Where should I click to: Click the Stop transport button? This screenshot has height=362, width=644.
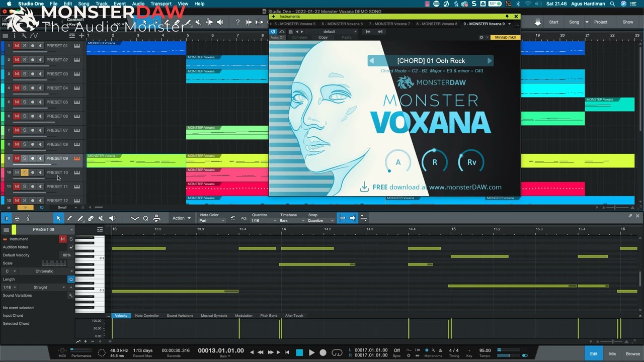[299, 352]
